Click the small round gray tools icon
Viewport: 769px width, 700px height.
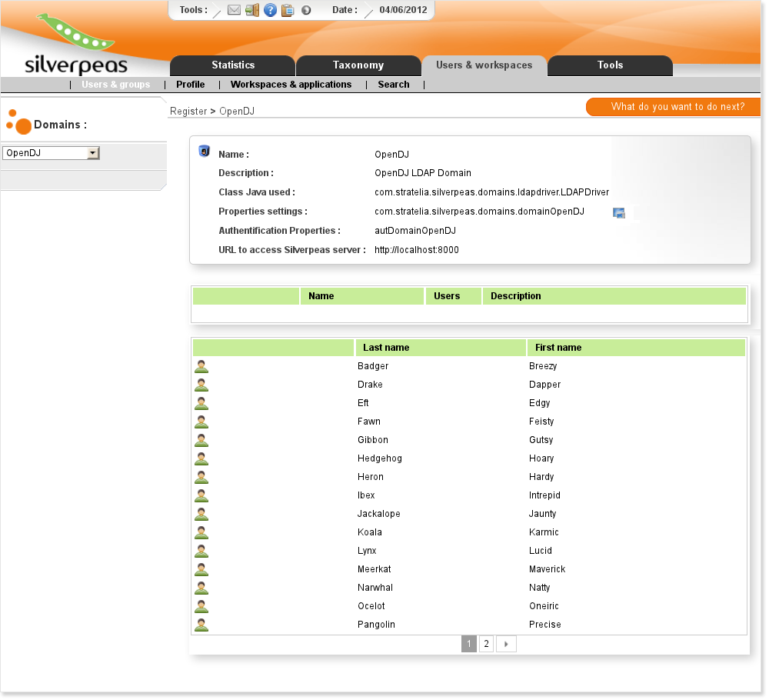(x=306, y=10)
